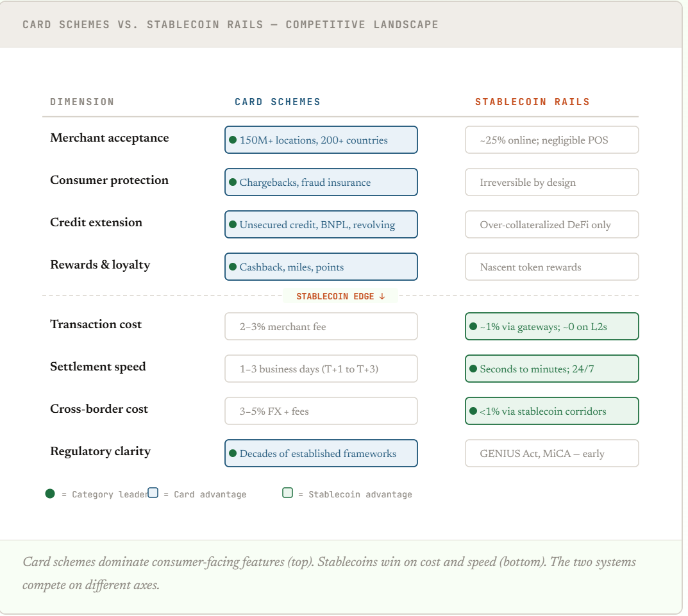Select the green dot beside "~1% via gateways"

[473, 326]
